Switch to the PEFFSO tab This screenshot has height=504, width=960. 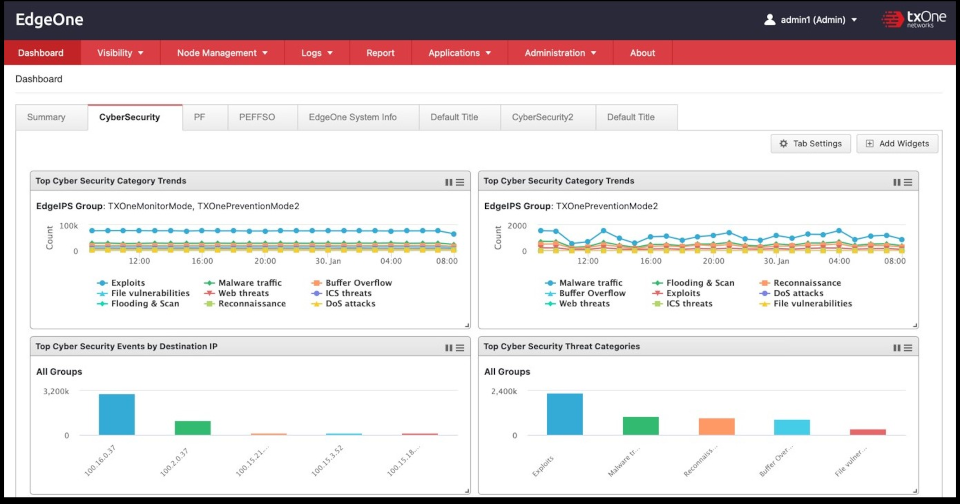[263, 117]
